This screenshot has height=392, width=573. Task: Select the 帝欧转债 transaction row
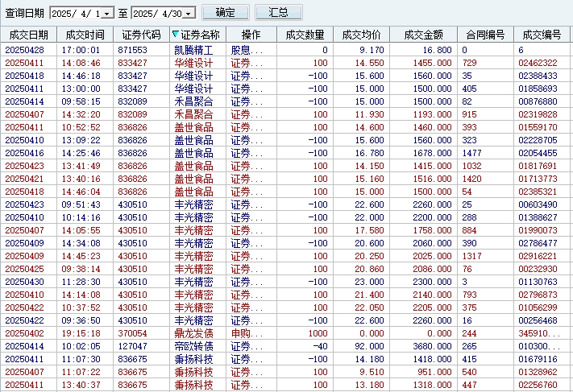point(193,346)
